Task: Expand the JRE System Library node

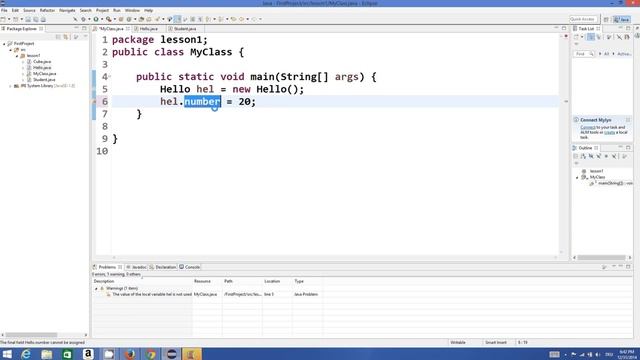Action: tap(11, 86)
